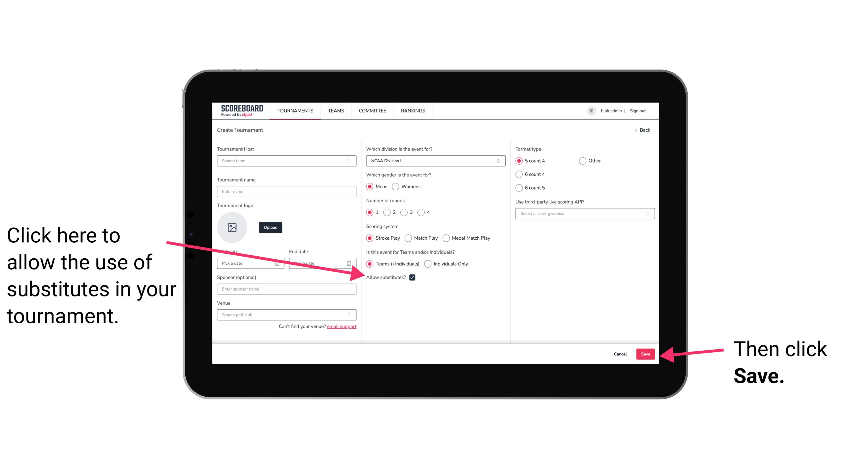Click the End date calendar icon

[350, 263]
